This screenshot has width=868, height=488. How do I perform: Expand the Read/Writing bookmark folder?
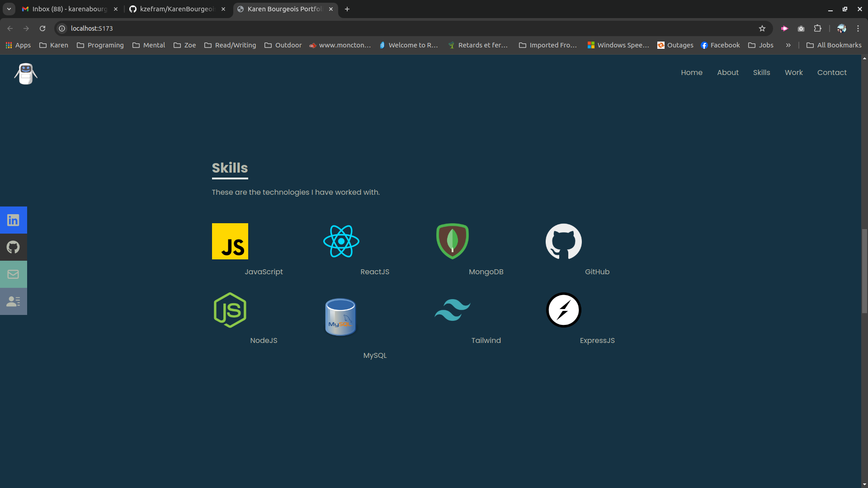pos(230,45)
